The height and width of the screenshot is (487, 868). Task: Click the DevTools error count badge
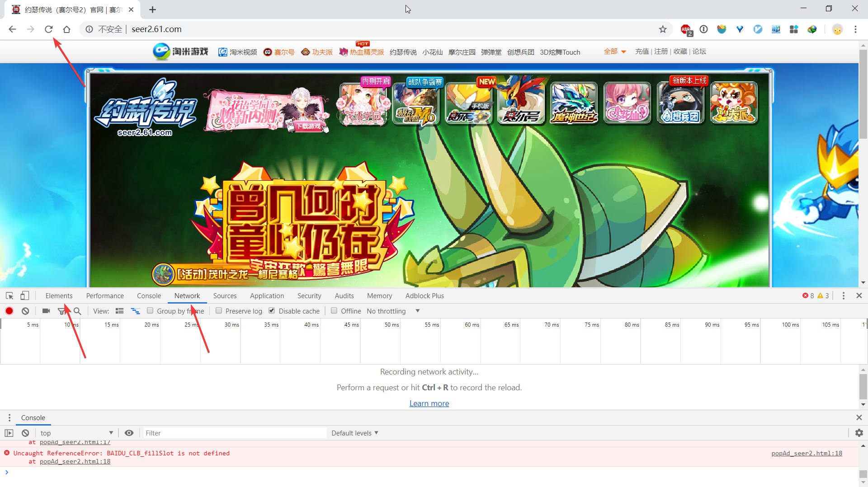tap(808, 295)
